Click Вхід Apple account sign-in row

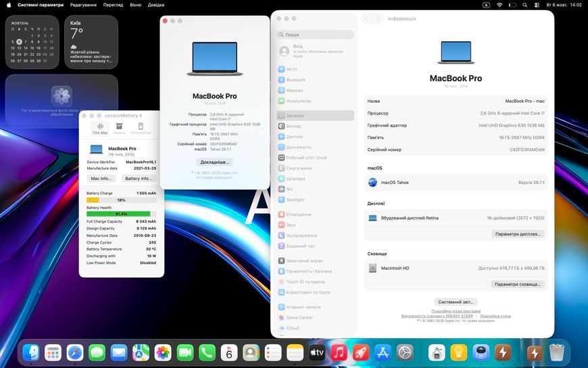tap(315, 51)
